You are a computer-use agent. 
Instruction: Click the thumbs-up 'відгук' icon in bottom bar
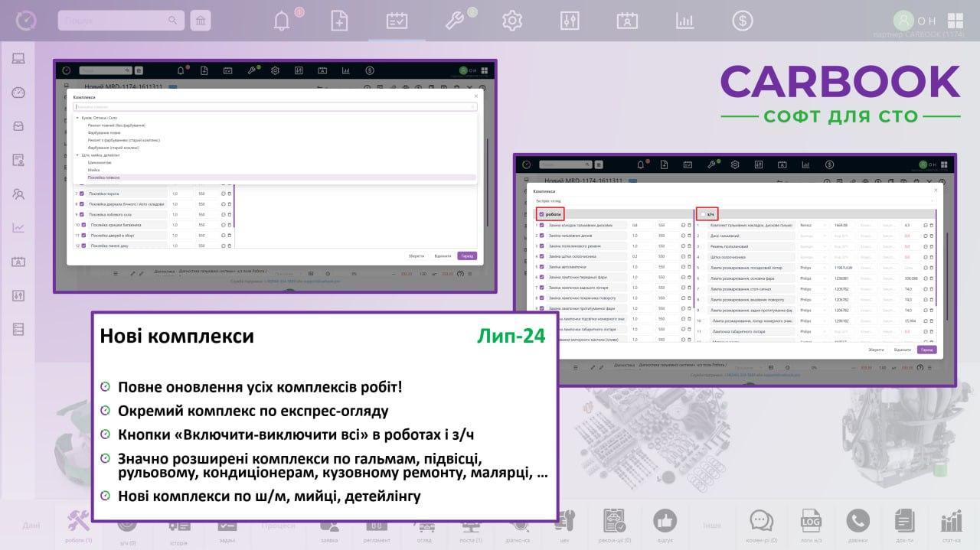pos(665,522)
